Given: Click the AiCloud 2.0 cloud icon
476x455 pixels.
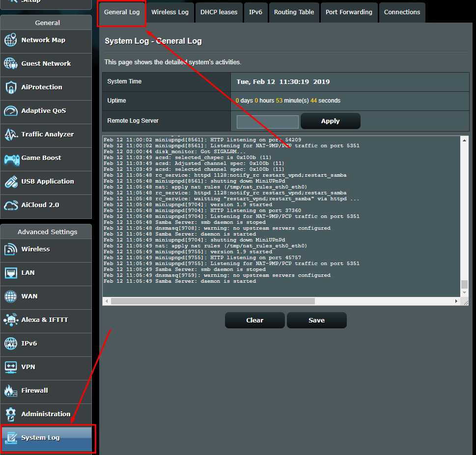Looking at the screenshot, I should coord(11,205).
